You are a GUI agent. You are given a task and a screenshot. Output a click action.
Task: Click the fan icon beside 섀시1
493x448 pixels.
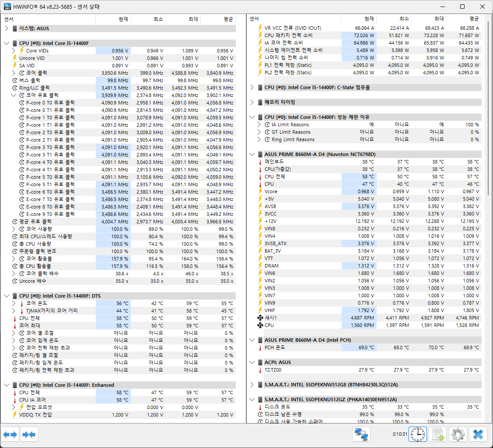tap(260, 318)
